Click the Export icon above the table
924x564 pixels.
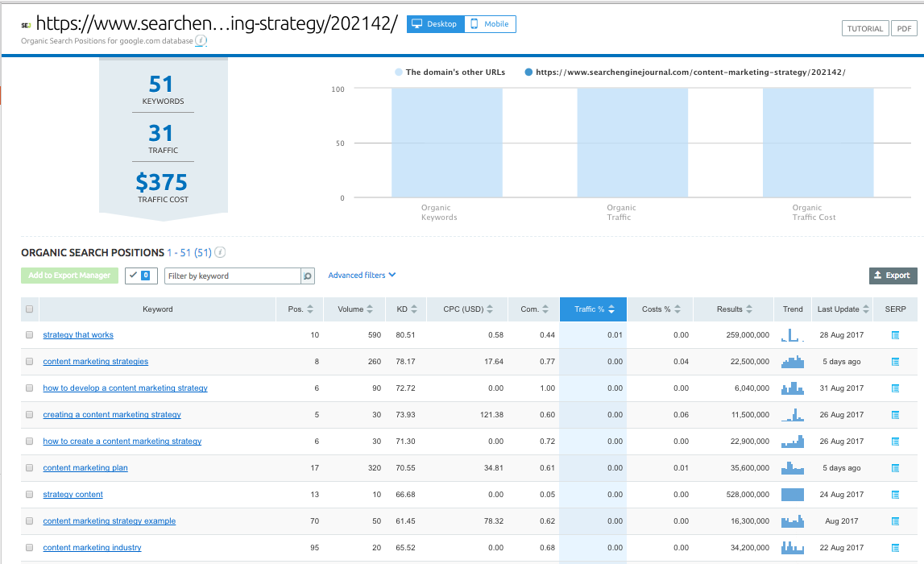893,275
